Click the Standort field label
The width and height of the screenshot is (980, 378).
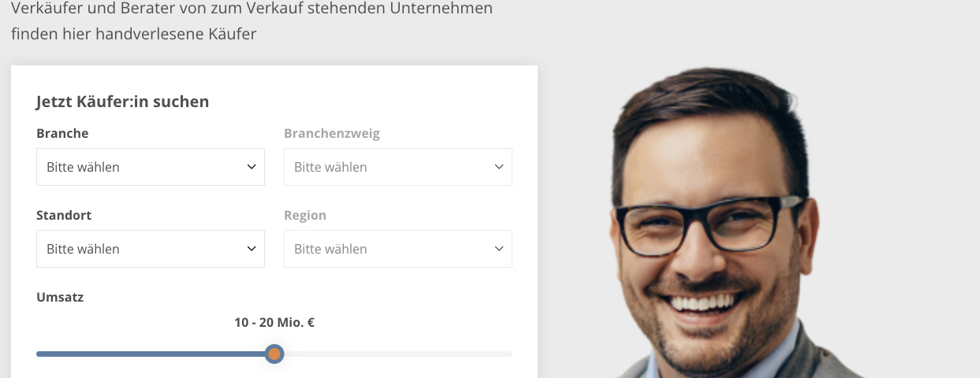tap(64, 216)
